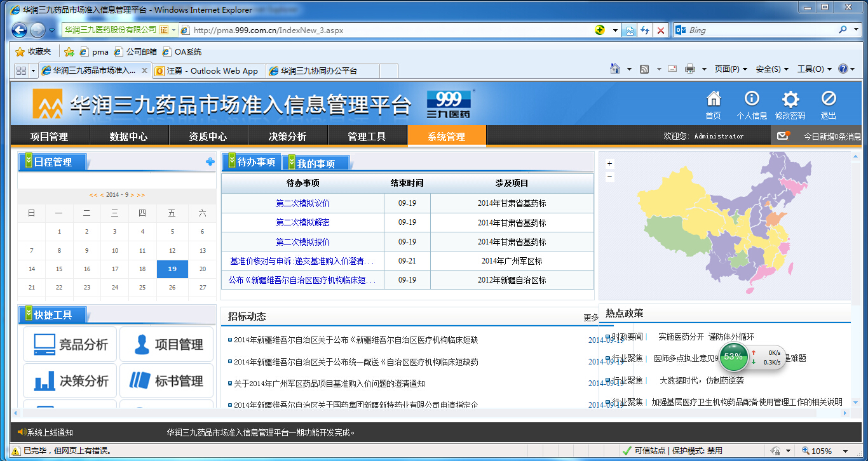Viewport: 868px width, 461px height.
Task: Click 更多 link in 招标动态
Action: point(590,317)
